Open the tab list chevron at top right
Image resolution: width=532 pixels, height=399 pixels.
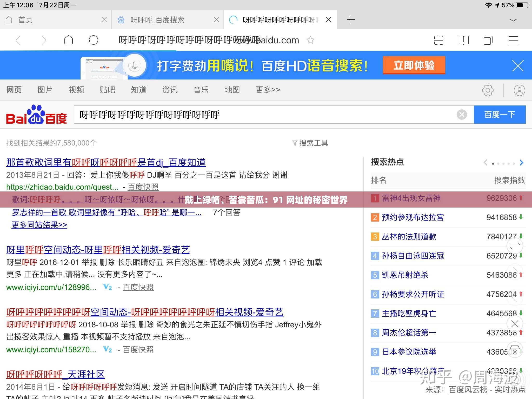(x=513, y=19)
